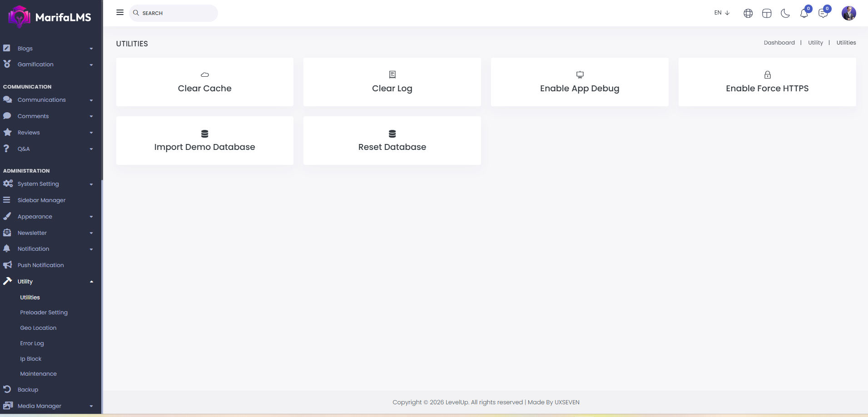The image size is (868, 417).
Task: Open the notifications bell icon
Action: pos(804,13)
